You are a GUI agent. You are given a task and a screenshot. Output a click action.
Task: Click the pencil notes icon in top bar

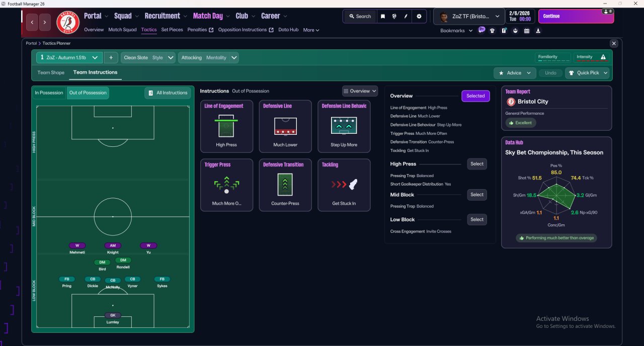pos(407,16)
